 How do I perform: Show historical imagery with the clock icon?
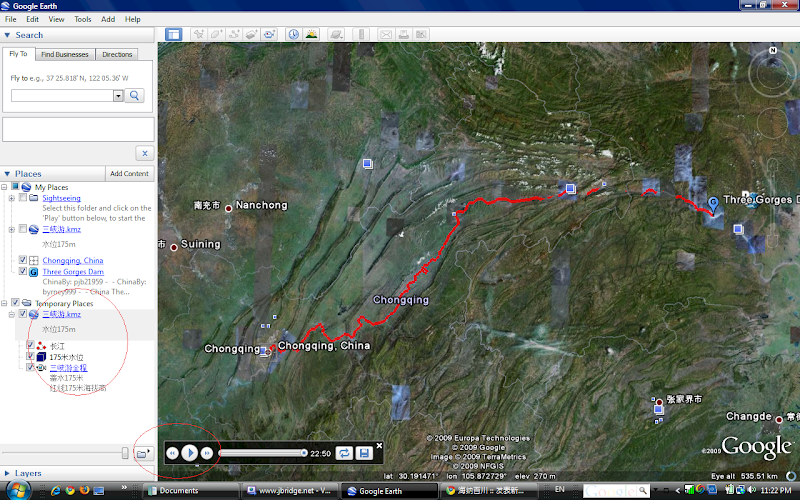pyautogui.click(x=293, y=35)
